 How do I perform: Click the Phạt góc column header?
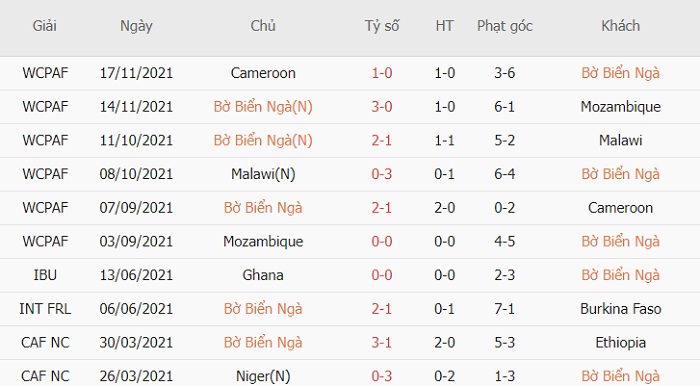504,26
